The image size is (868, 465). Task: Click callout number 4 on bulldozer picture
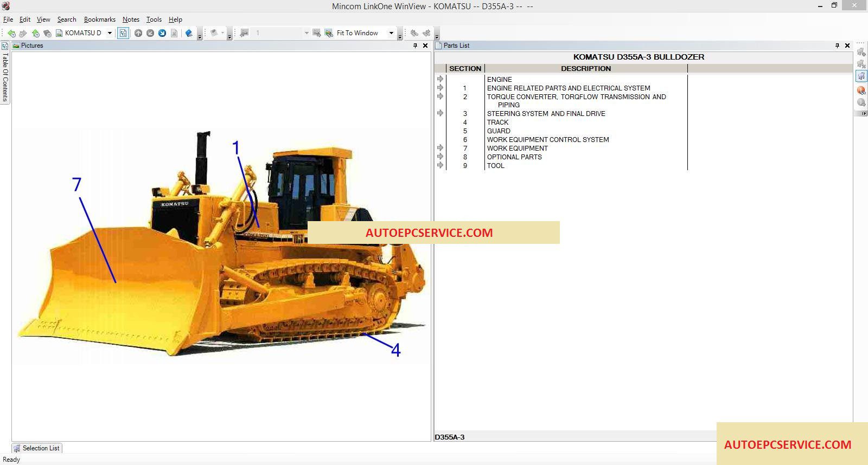tap(396, 350)
